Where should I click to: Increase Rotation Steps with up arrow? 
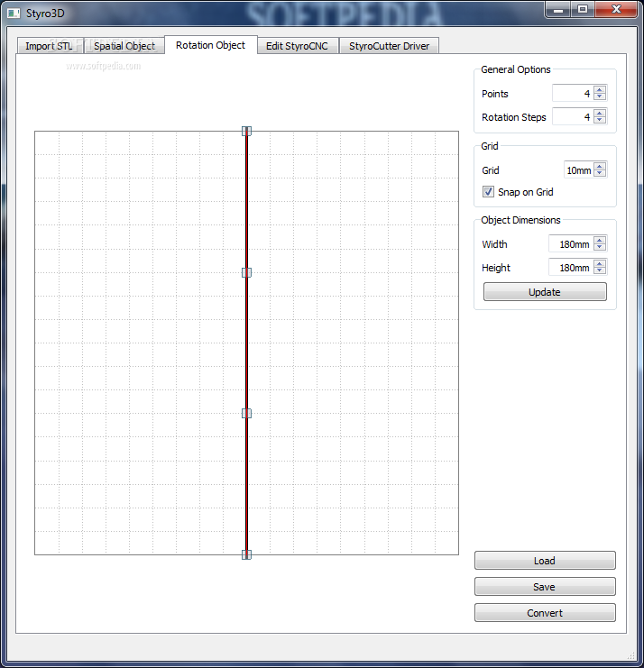tap(600, 113)
